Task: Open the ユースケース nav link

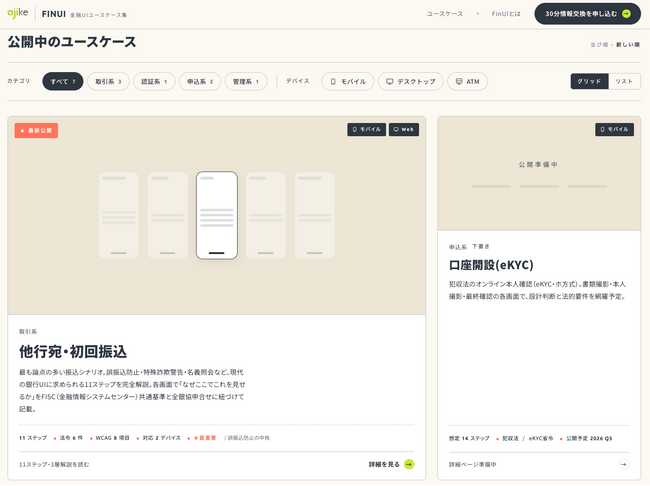Action: pos(445,14)
